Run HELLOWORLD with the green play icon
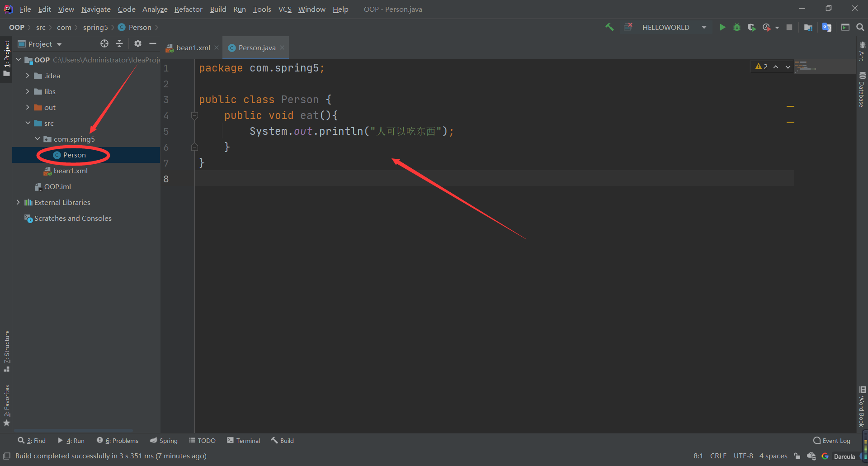The width and height of the screenshot is (868, 466). click(x=722, y=27)
